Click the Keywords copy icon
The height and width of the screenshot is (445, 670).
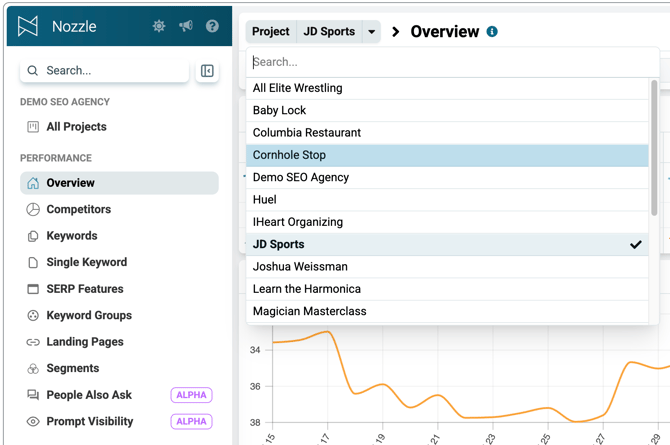coord(33,236)
